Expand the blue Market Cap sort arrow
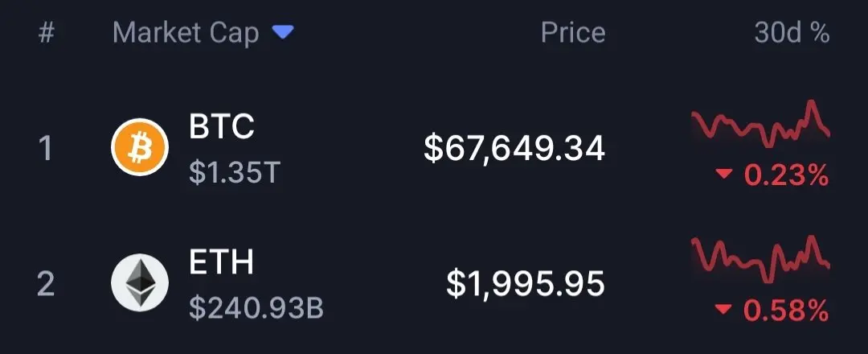 pyautogui.click(x=282, y=32)
